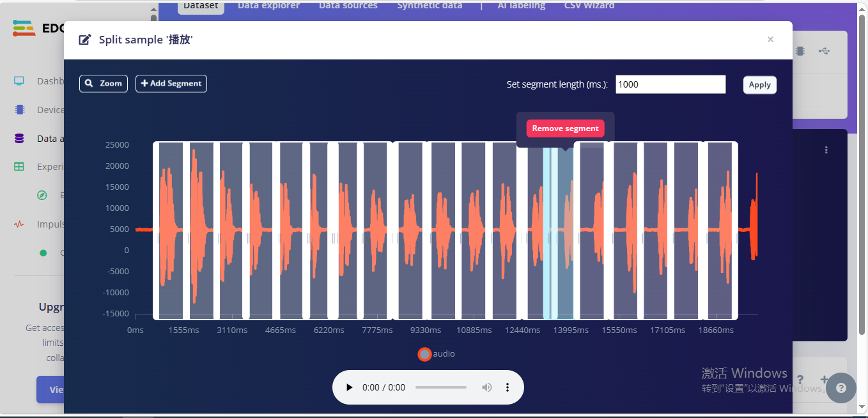This screenshot has width=868, height=418.
Task: Toggle the audio series legend marker
Action: [x=424, y=354]
